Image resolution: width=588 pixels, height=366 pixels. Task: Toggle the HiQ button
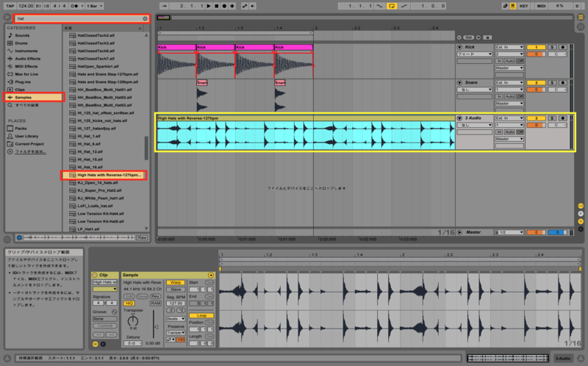(x=129, y=304)
